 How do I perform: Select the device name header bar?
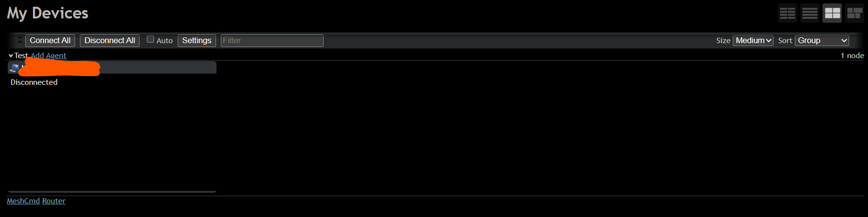pyautogui.click(x=112, y=67)
